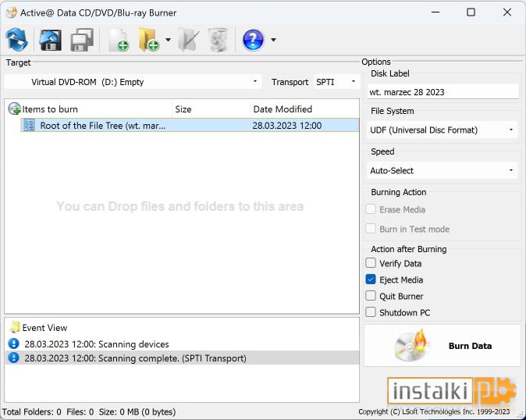
Task: Click the Burn Data button
Action: tap(442, 346)
